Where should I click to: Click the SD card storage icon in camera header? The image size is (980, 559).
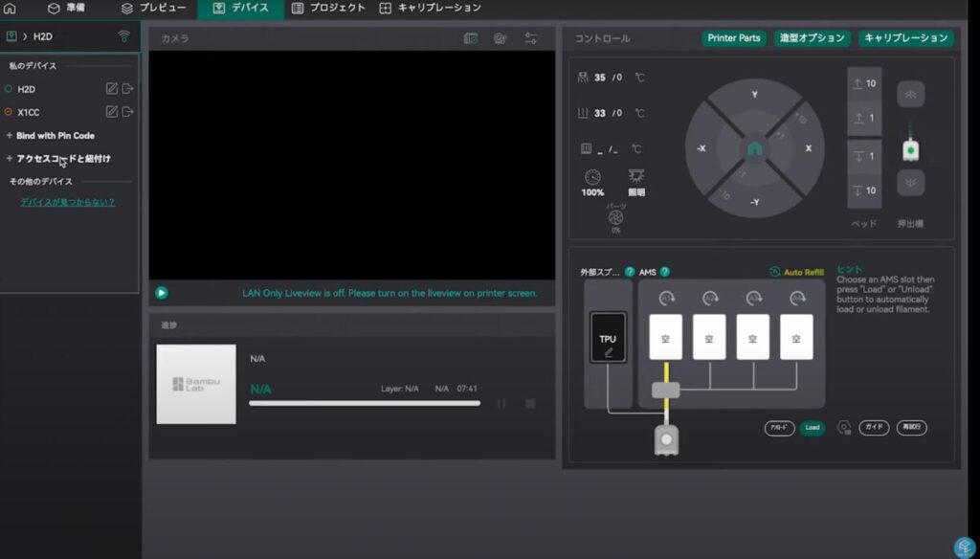coord(471,38)
